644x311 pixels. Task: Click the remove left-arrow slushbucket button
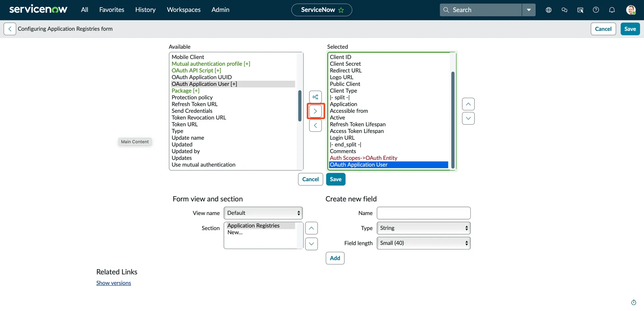tap(315, 125)
